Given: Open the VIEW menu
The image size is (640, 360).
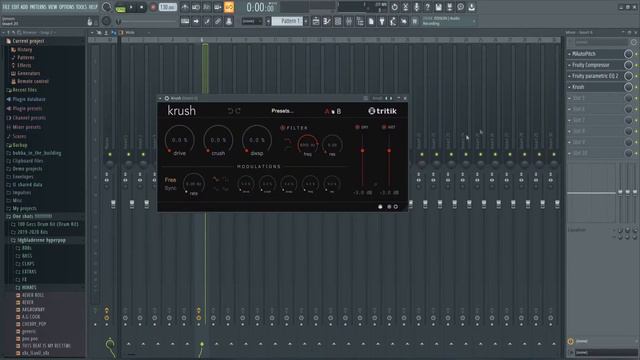Looking at the screenshot, I should click(53, 7).
